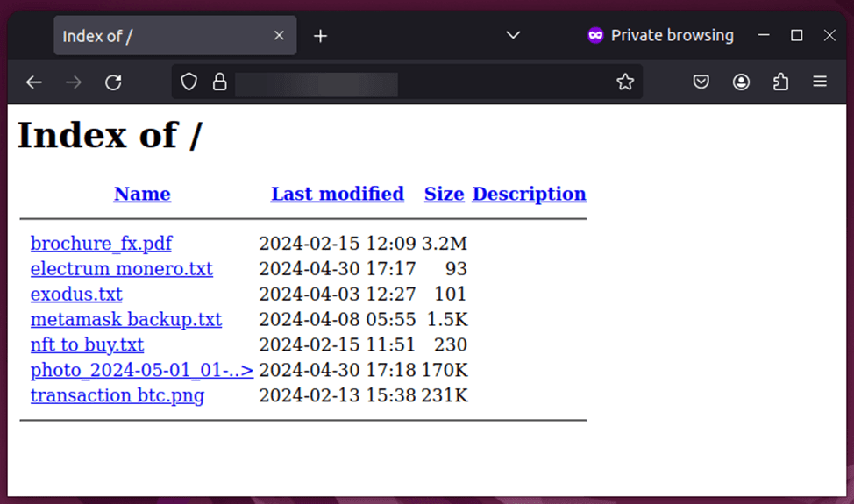Click the reload page icon
This screenshot has height=504, width=854.
pos(113,82)
